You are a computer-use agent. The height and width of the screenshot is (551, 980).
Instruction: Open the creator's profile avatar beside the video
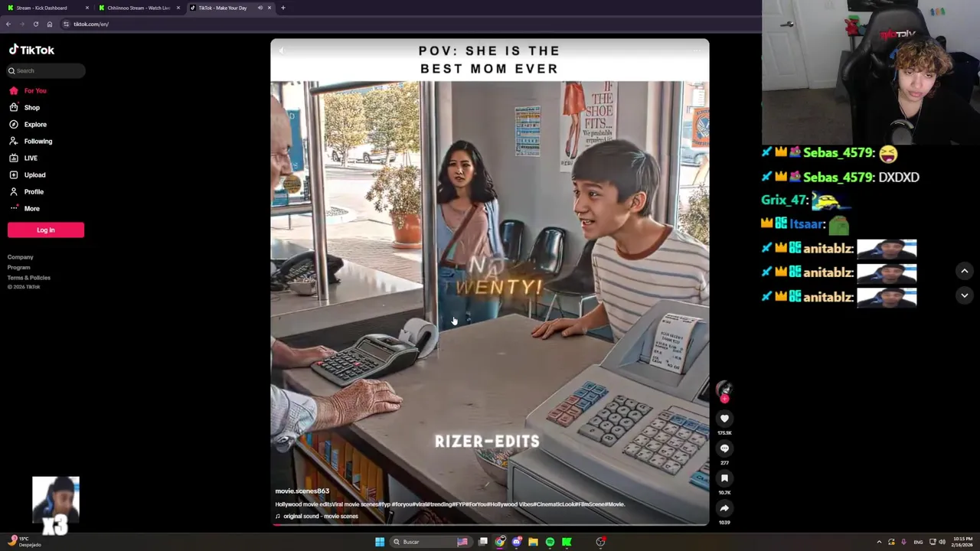pyautogui.click(x=724, y=390)
